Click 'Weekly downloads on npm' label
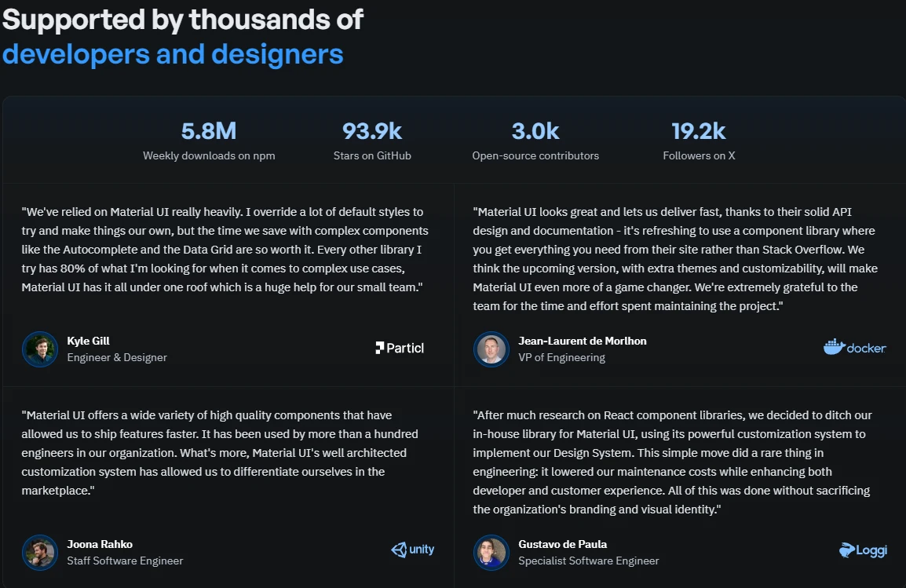The image size is (906, 588). pyautogui.click(x=209, y=155)
